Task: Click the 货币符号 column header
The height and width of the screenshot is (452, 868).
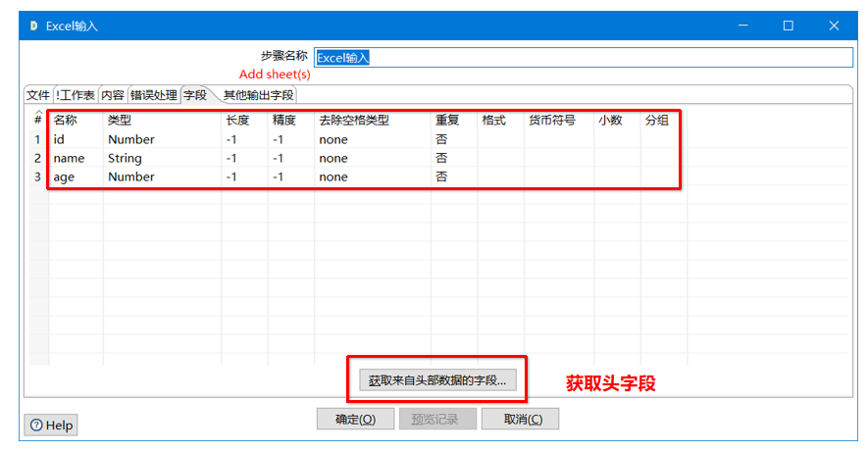Action: point(558,120)
